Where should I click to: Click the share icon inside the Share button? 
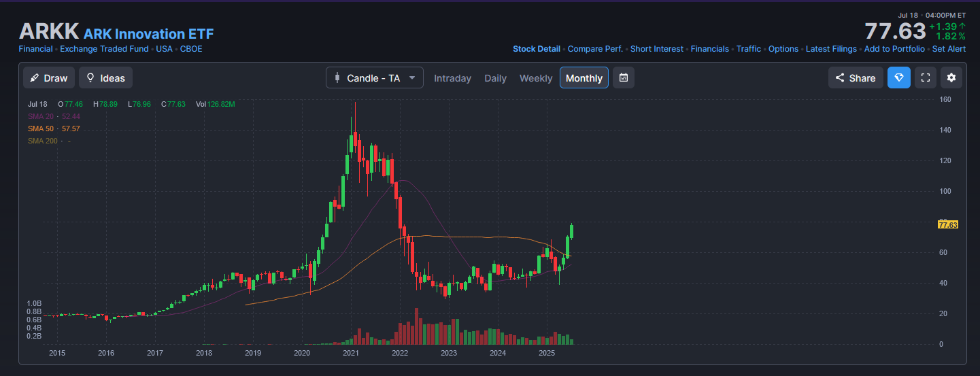click(840, 78)
